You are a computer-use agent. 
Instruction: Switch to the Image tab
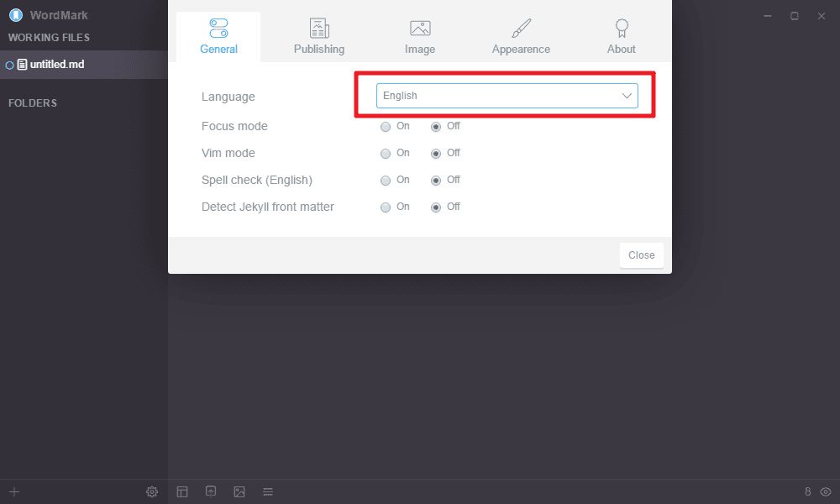(x=420, y=36)
